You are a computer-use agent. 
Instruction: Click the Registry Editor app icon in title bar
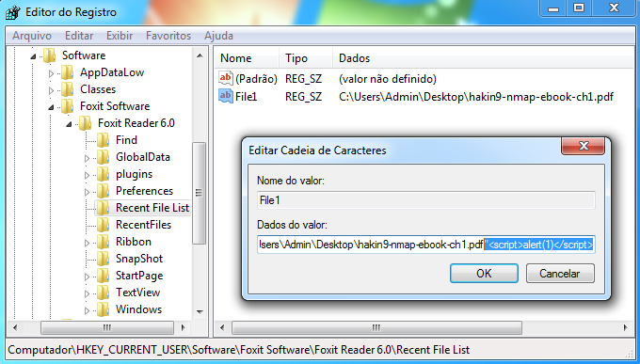[12, 12]
